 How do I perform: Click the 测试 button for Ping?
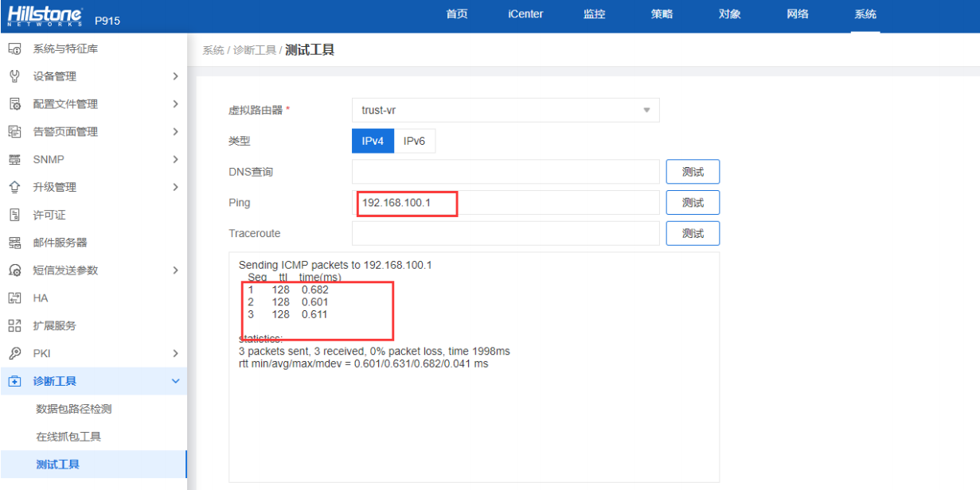point(693,203)
